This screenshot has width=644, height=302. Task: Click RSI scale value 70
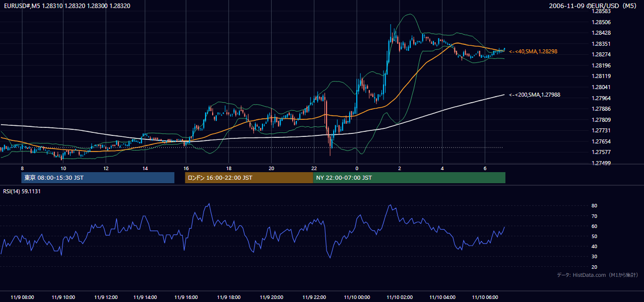(x=594, y=216)
